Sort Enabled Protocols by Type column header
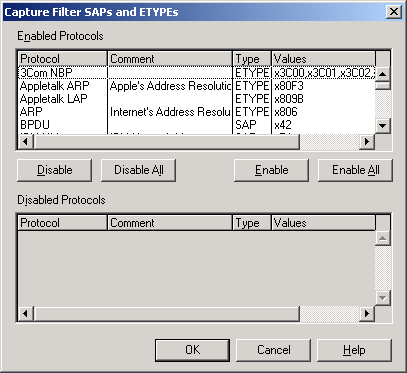 pyautogui.click(x=252, y=59)
